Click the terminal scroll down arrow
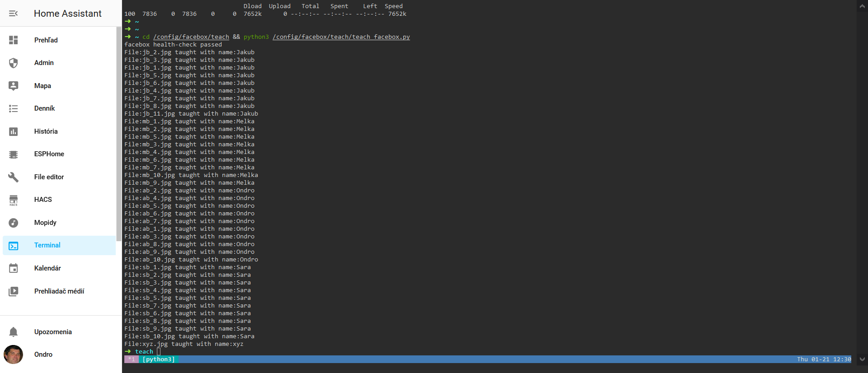The image size is (868, 373). coord(862,359)
